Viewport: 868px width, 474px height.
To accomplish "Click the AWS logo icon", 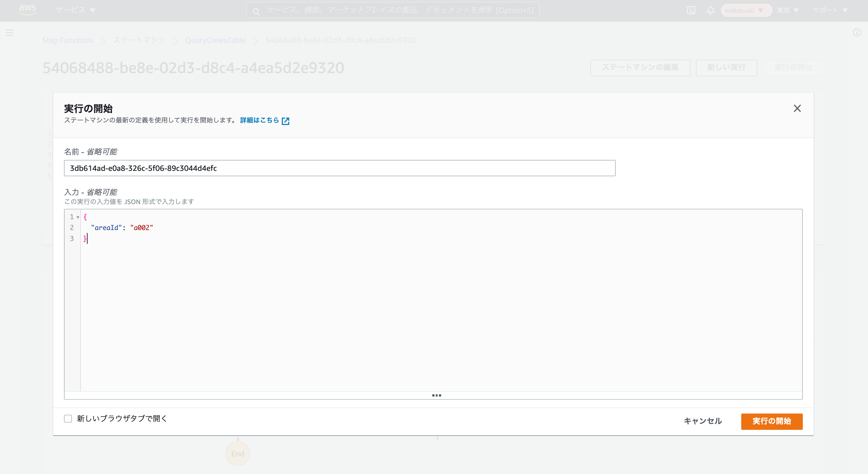I will [27, 10].
